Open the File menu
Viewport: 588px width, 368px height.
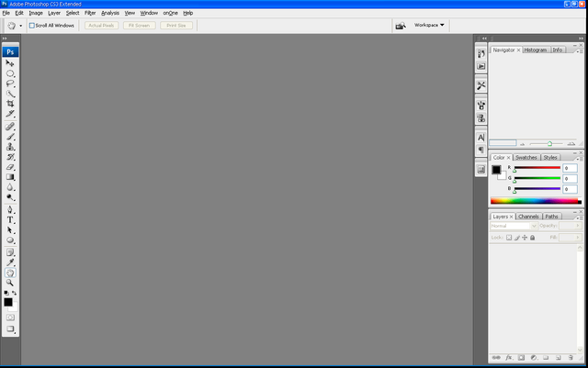click(6, 13)
